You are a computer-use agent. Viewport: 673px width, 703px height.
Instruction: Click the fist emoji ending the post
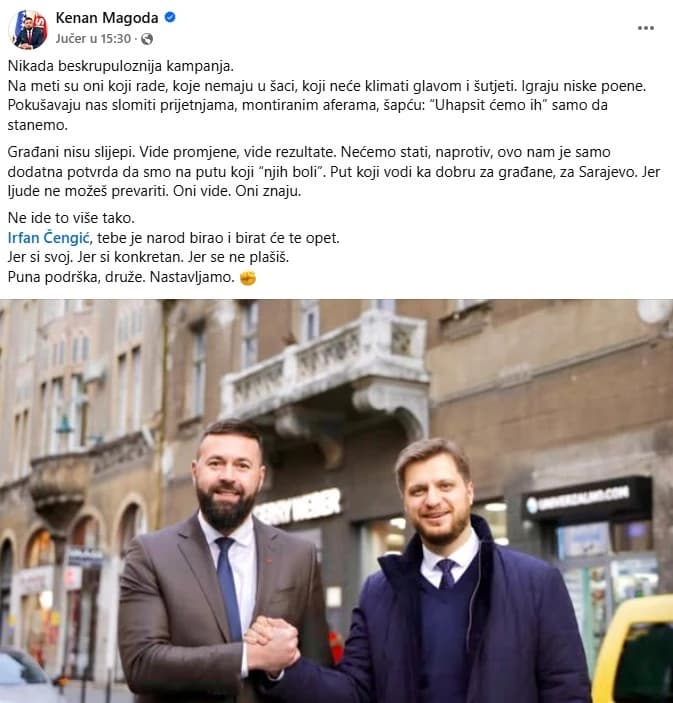(247, 278)
